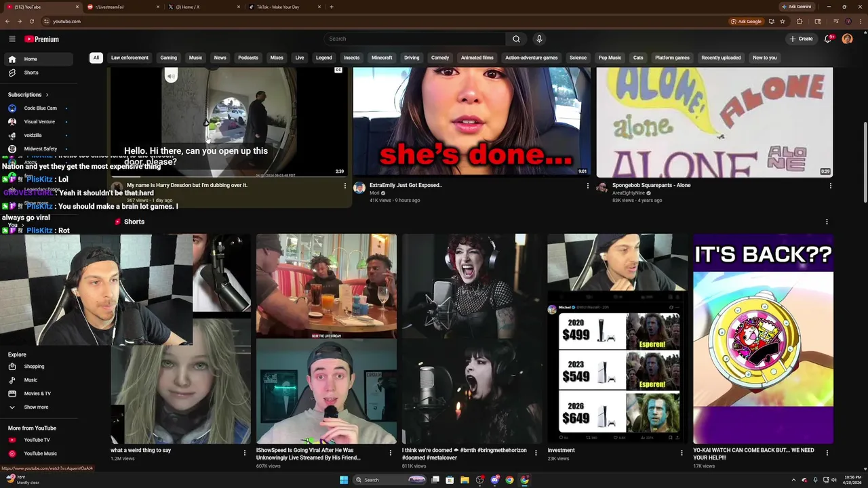Expand the Subscriptions section chevron
This screenshot has height=488, width=868.
coord(47,95)
